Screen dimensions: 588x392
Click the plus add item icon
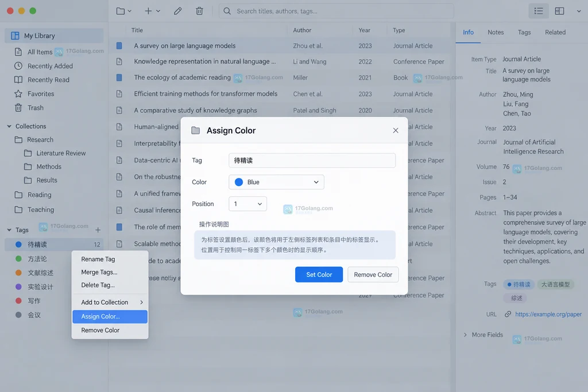(x=149, y=11)
